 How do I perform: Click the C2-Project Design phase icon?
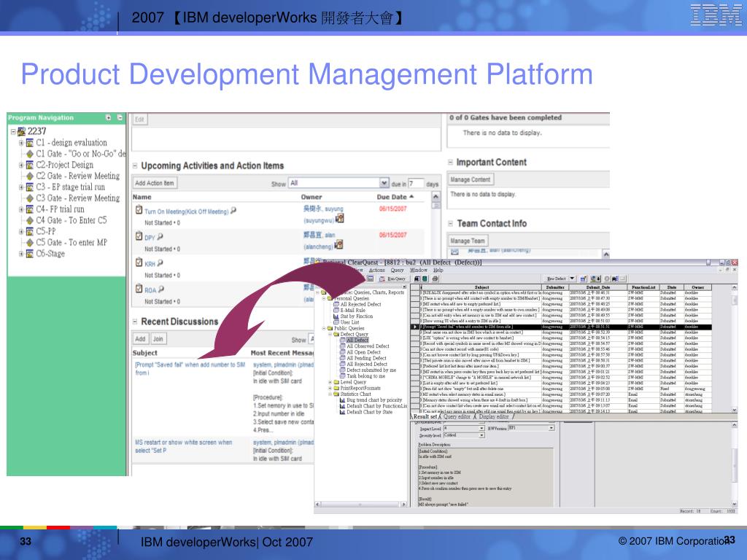coord(30,165)
